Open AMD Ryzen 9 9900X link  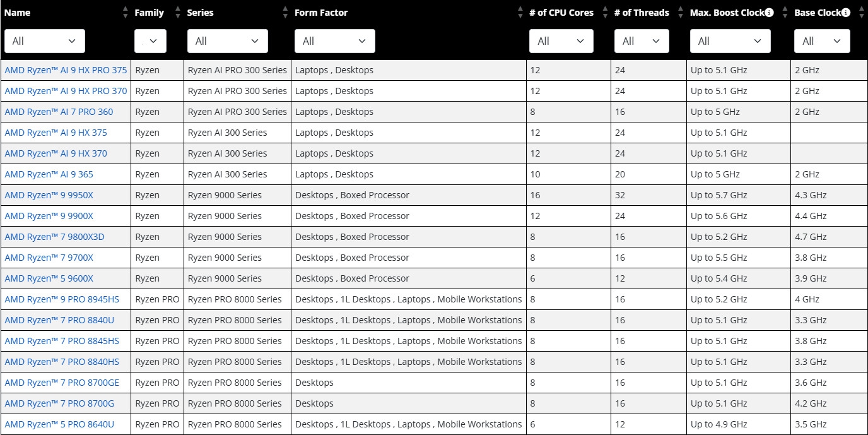pyautogui.click(x=49, y=216)
